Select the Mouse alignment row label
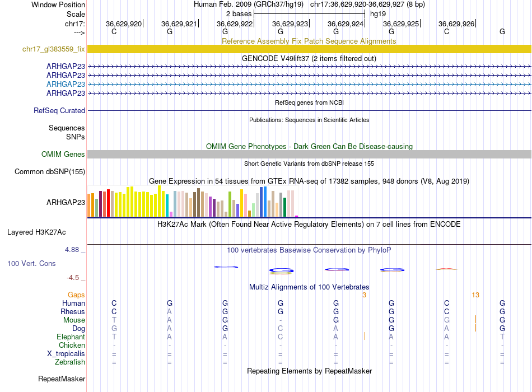Viewport: 532px width, 392px height. 74,320
